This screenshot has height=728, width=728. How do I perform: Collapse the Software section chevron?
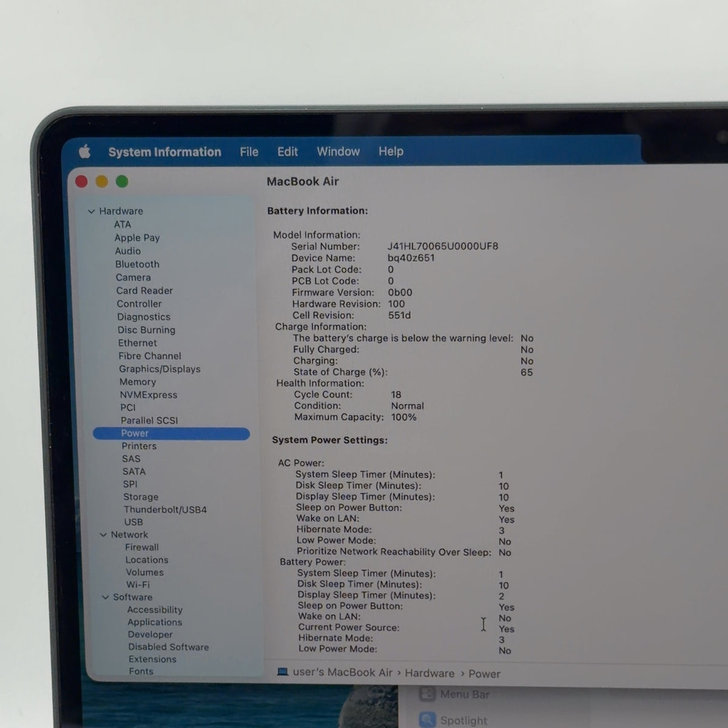pos(106,597)
